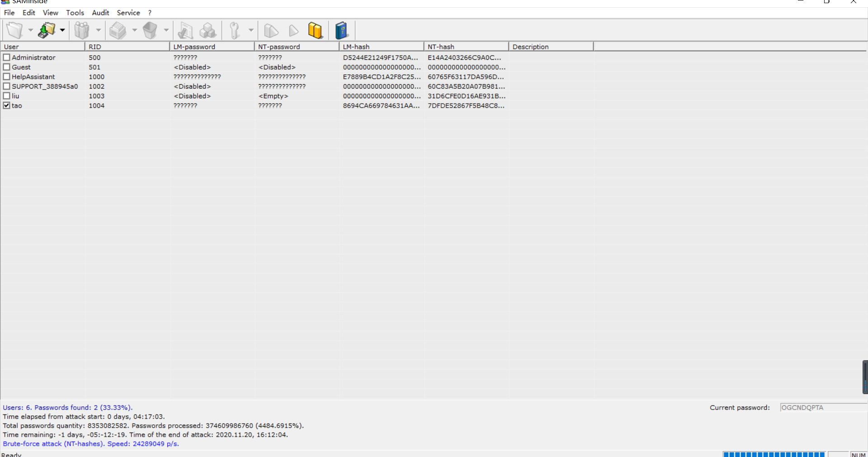Viewport: 868px width, 457px height.
Task: Select the Administrator user name
Action: point(33,57)
